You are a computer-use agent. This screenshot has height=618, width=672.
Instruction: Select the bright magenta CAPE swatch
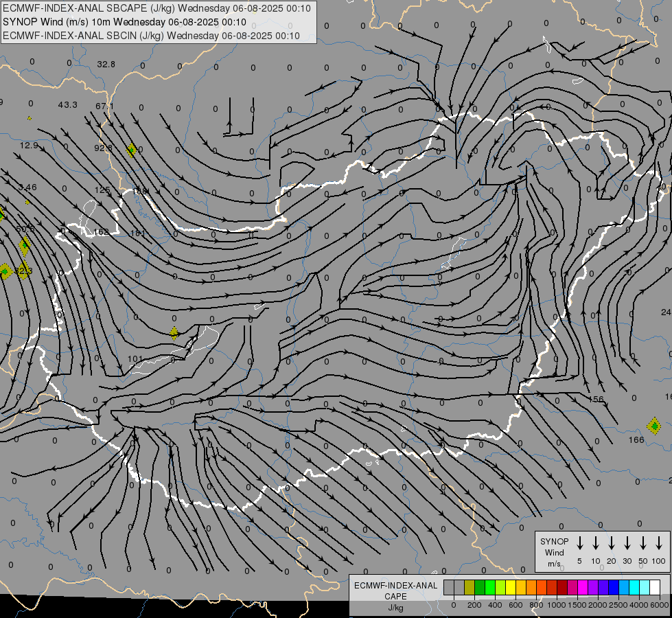pos(583,587)
